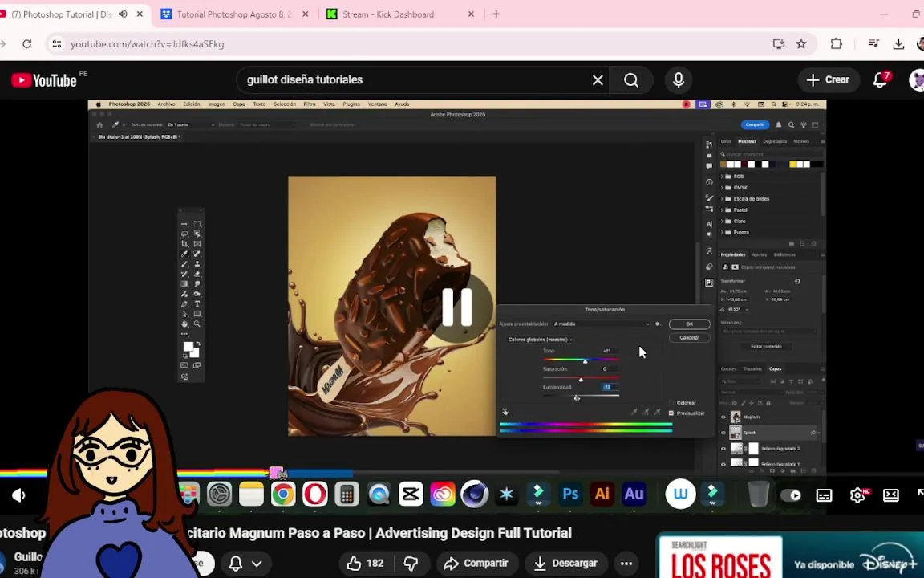Click the Compartir button below the video
The height and width of the screenshot is (578, 924).
pos(476,564)
